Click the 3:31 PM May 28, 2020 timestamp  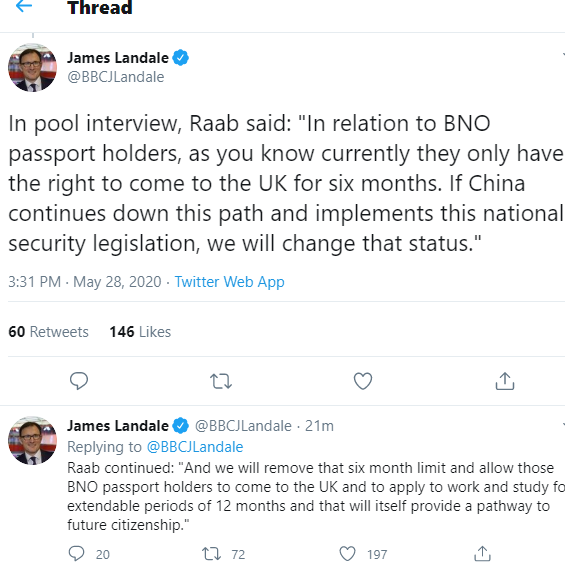tap(85, 281)
